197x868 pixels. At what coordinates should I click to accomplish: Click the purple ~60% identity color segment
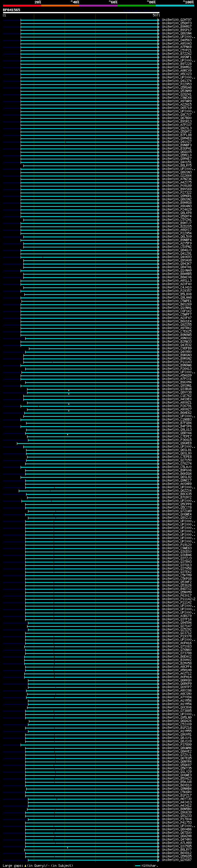tap(99, 6)
